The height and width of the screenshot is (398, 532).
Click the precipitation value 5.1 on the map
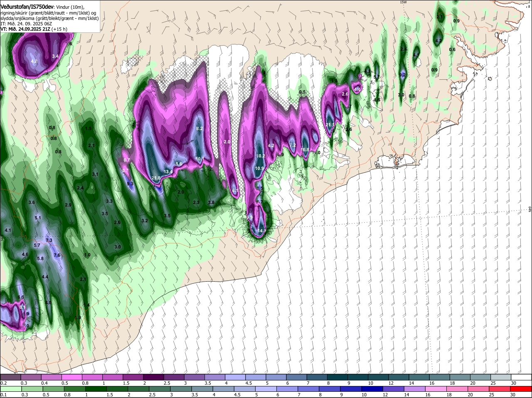(x=38, y=218)
